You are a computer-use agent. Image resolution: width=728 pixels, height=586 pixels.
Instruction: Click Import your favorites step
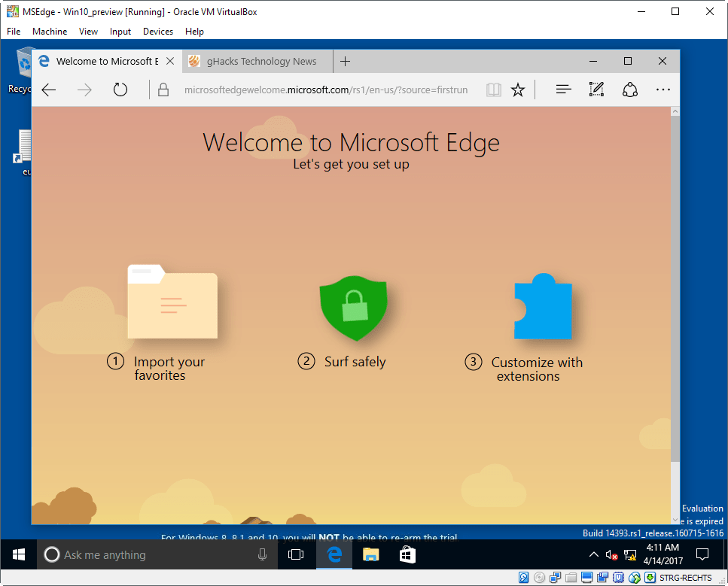[x=169, y=369]
